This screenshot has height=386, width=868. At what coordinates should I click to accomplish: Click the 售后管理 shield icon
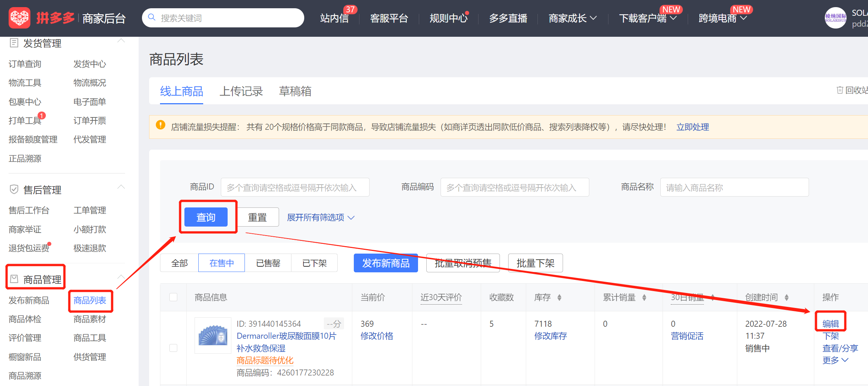tap(14, 189)
